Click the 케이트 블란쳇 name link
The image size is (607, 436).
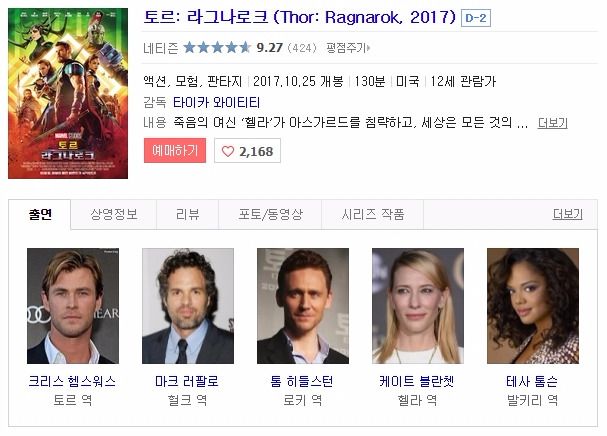click(x=417, y=381)
